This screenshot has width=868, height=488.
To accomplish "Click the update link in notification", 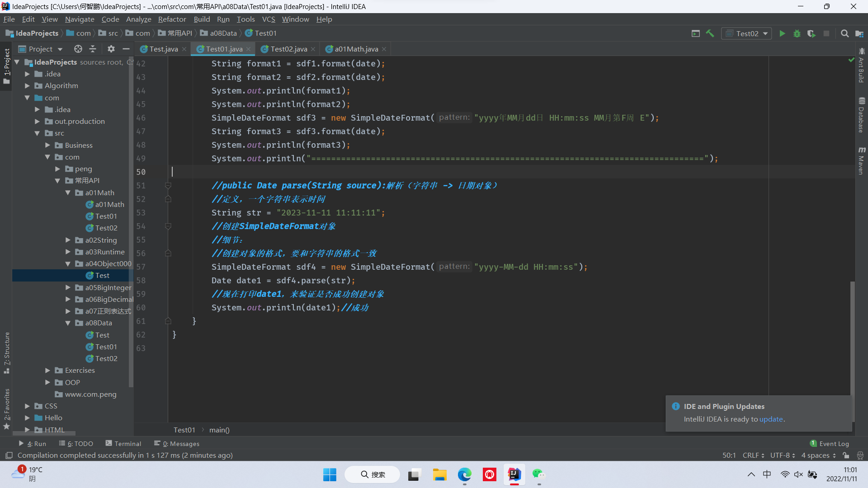I will tap(771, 419).
